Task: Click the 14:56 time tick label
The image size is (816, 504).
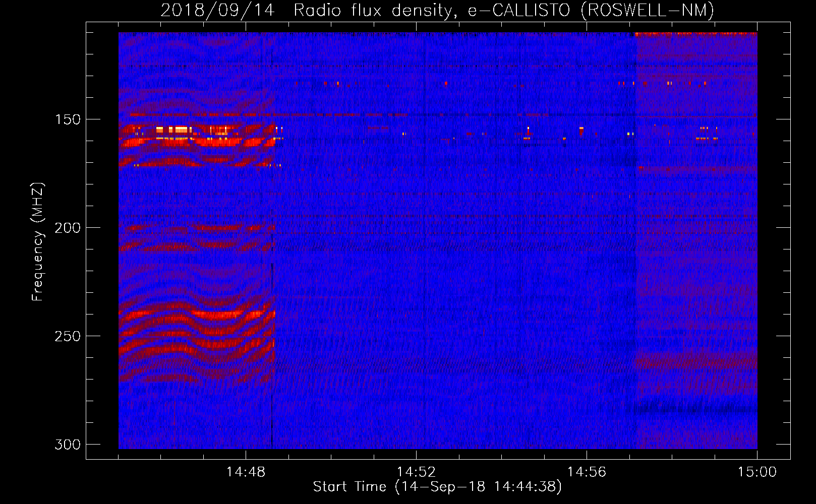Action: [587, 472]
